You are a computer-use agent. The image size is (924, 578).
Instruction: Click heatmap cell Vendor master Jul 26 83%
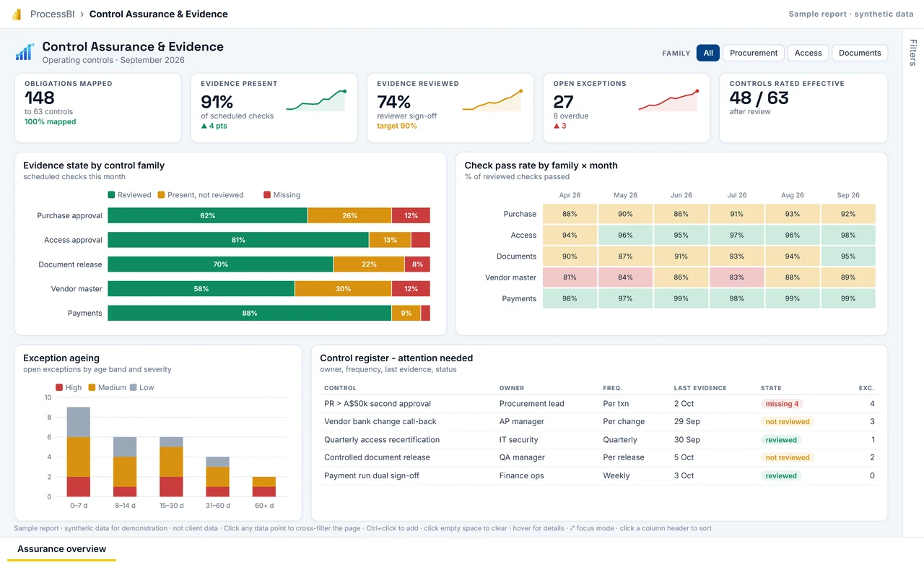click(737, 277)
